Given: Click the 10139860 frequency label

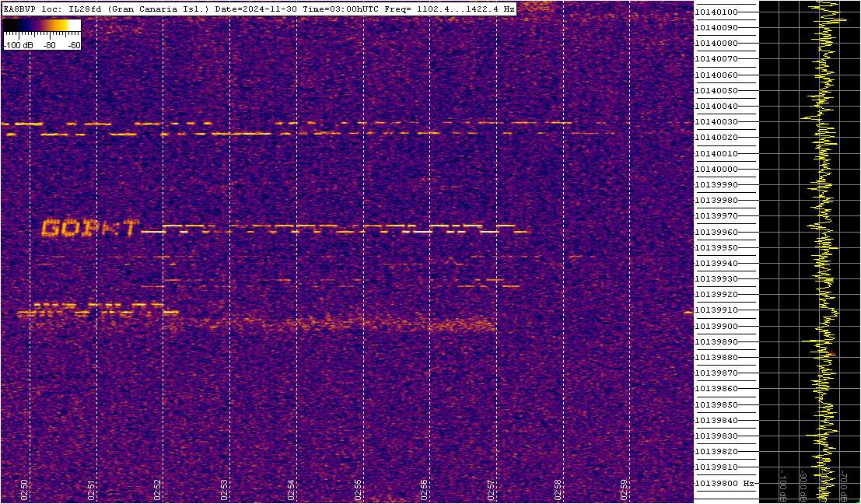Looking at the screenshot, I should click(716, 389).
